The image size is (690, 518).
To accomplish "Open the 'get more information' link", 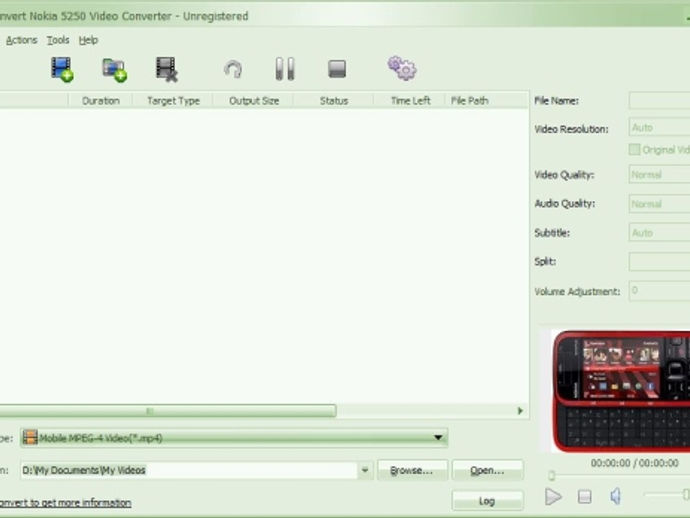I will [x=65, y=503].
